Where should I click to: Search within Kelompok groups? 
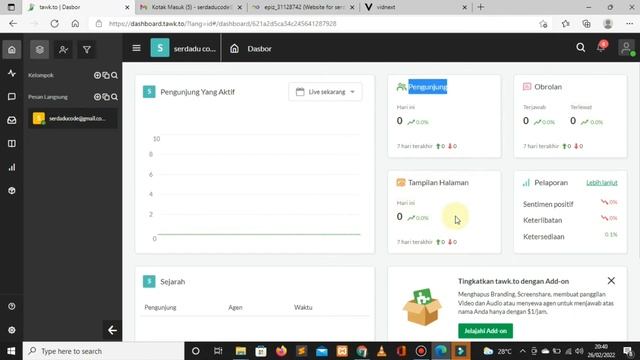point(114,75)
